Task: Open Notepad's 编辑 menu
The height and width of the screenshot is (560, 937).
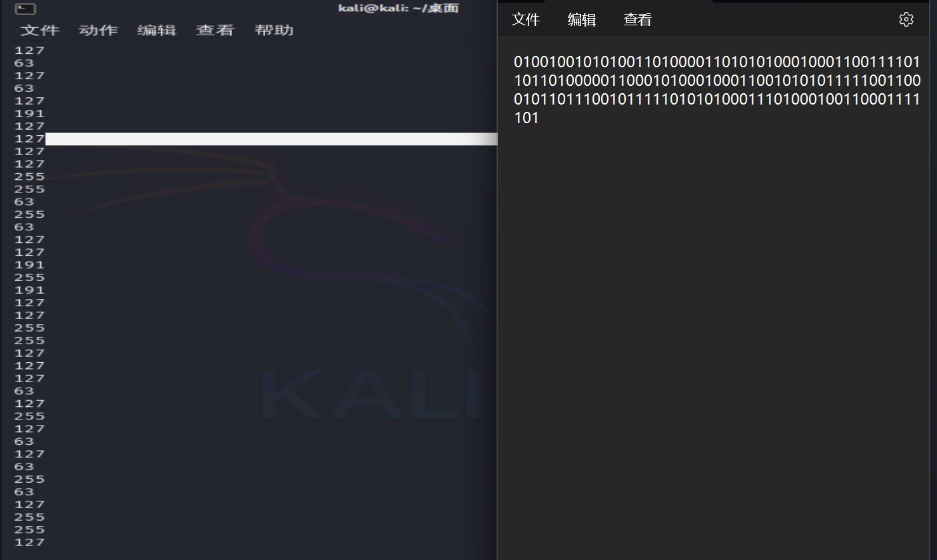Action: (581, 20)
